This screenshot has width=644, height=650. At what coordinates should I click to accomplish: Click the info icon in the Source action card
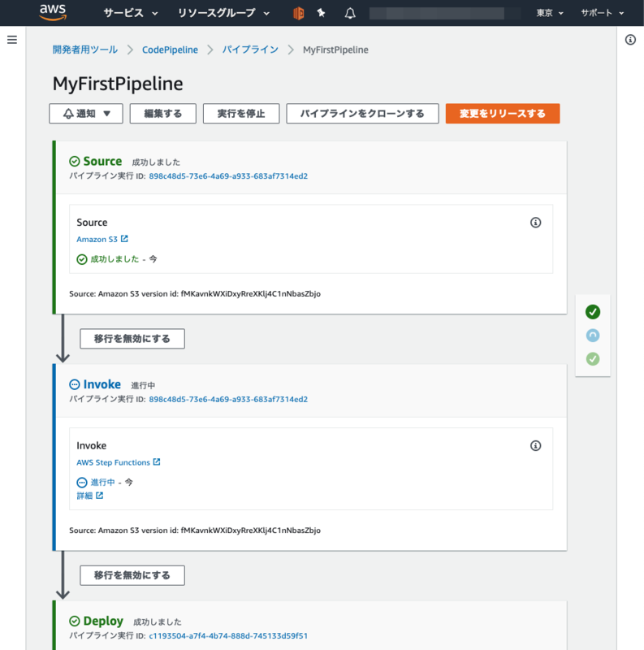click(535, 222)
